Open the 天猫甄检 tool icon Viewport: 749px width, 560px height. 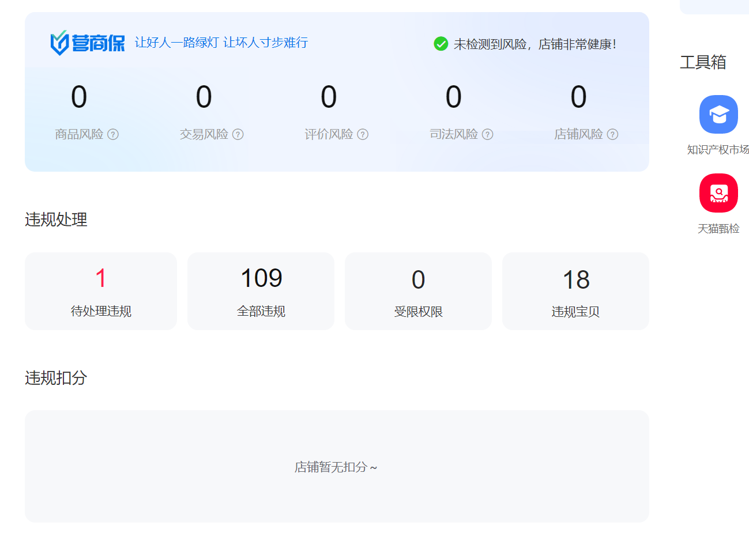[718, 194]
